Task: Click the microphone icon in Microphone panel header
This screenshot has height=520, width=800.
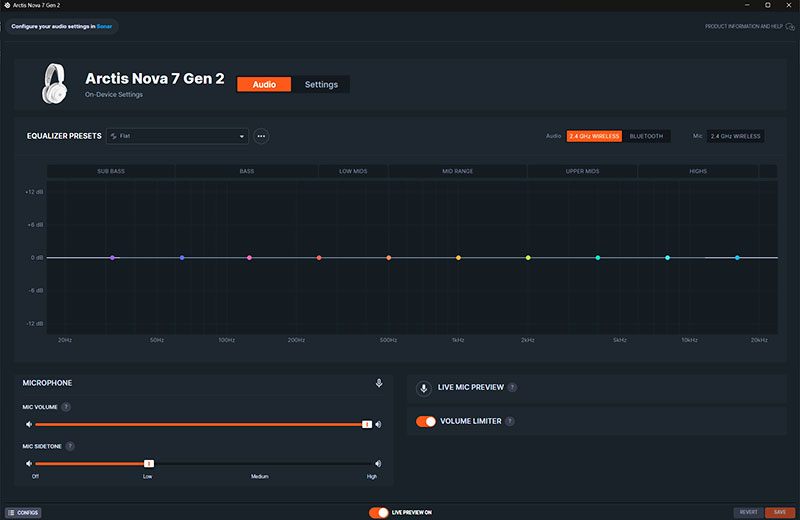Action: [379, 383]
